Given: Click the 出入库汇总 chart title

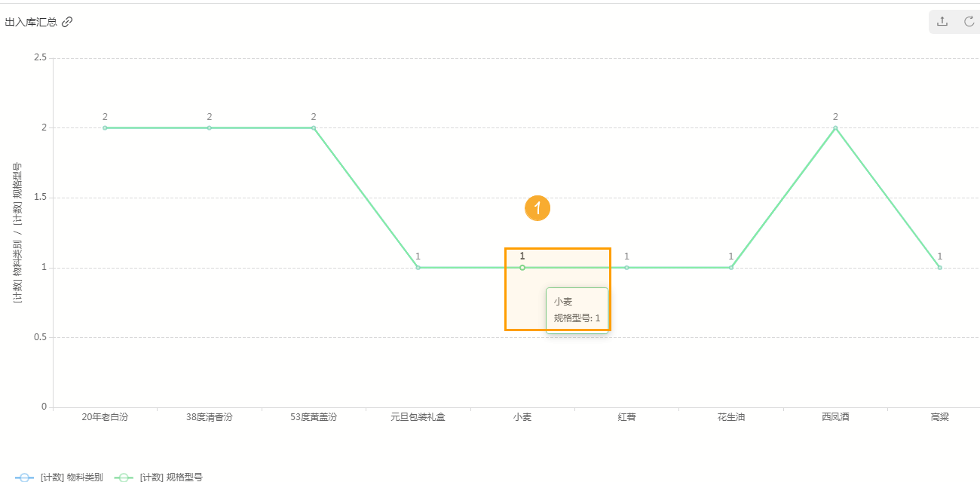Looking at the screenshot, I should tap(31, 22).
